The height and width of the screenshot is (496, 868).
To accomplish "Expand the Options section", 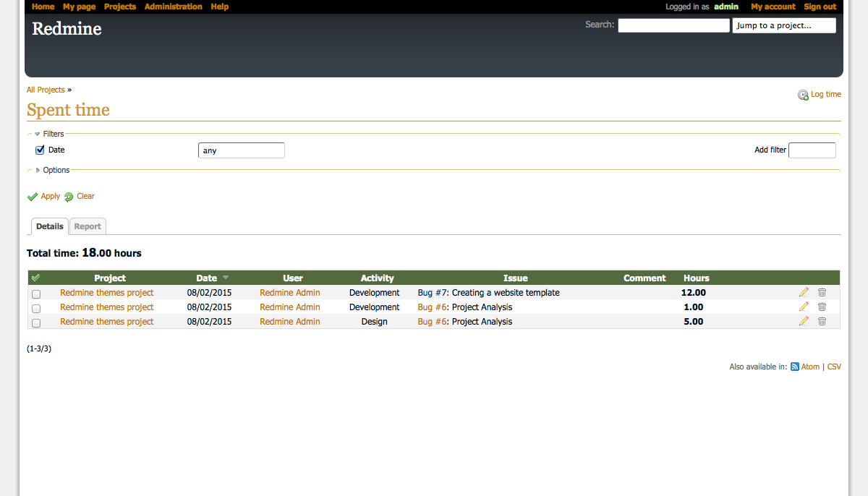I will [x=52, y=170].
